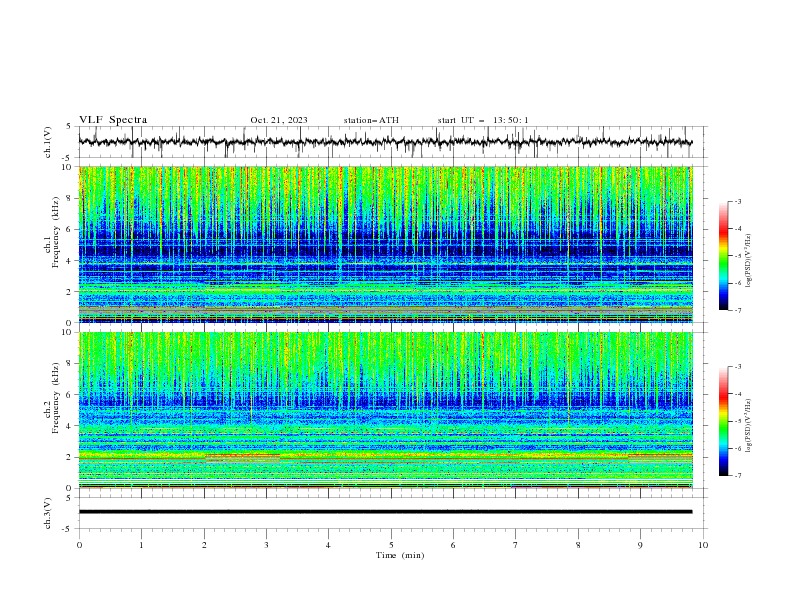Image resolution: width=792 pixels, height=612 pixels.
Task: Click the ch.1 "Frequency (kHz)" axis label
Action: click(56, 232)
